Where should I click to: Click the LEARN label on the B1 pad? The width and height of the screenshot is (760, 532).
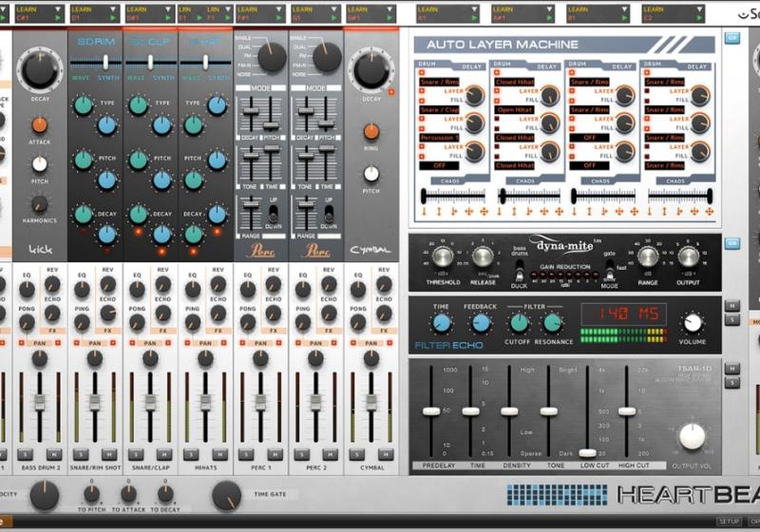(578, 9)
